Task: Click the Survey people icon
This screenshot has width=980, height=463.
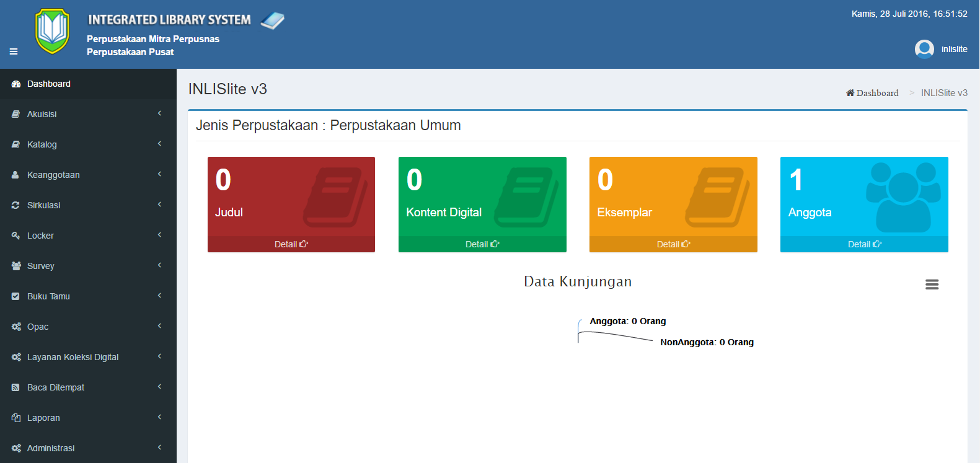Action: click(16, 266)
